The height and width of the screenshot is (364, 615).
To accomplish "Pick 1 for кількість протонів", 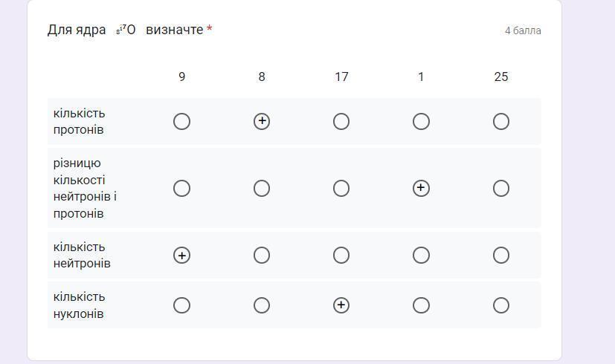I will [x=421, y=121].
